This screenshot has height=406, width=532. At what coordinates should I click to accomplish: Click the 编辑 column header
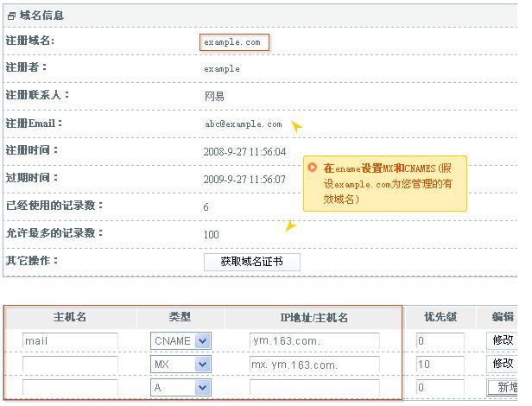(x=503, y=317)
